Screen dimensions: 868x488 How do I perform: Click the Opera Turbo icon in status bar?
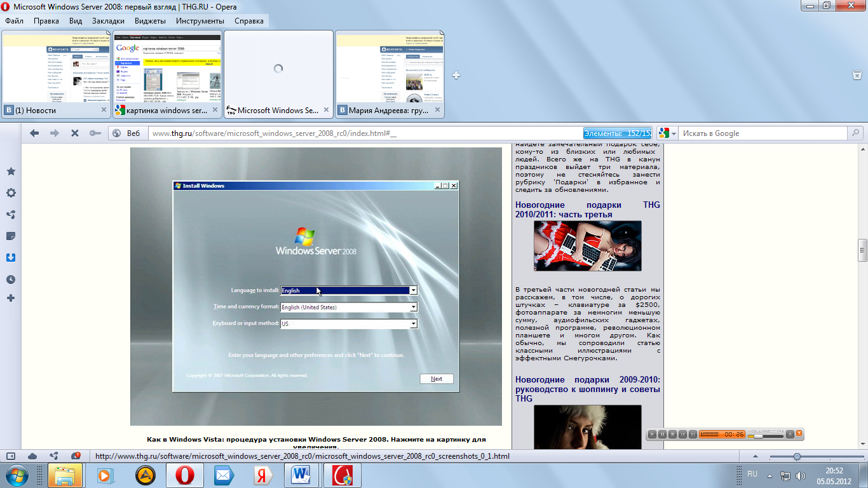(x=76, y=456)
